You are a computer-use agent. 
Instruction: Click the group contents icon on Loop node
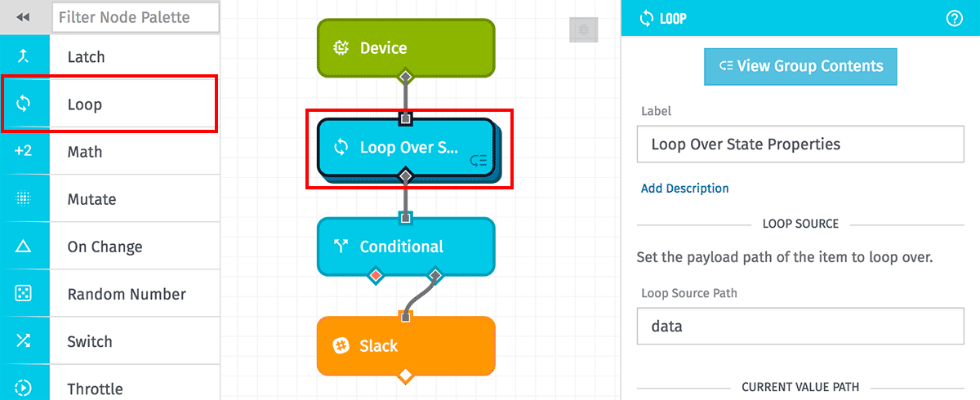(479, 162)
